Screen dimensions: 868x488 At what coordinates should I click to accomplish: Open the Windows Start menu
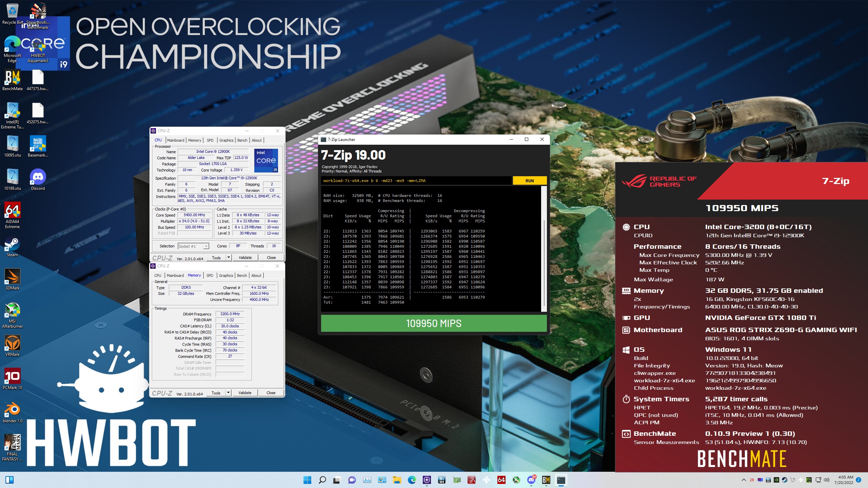tap(307, 480)
